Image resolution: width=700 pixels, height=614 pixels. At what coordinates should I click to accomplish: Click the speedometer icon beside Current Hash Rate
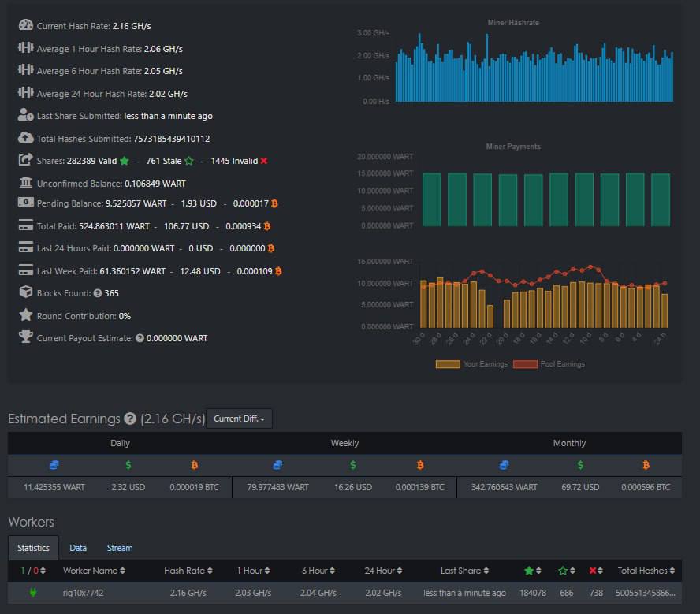coord(25,25)
